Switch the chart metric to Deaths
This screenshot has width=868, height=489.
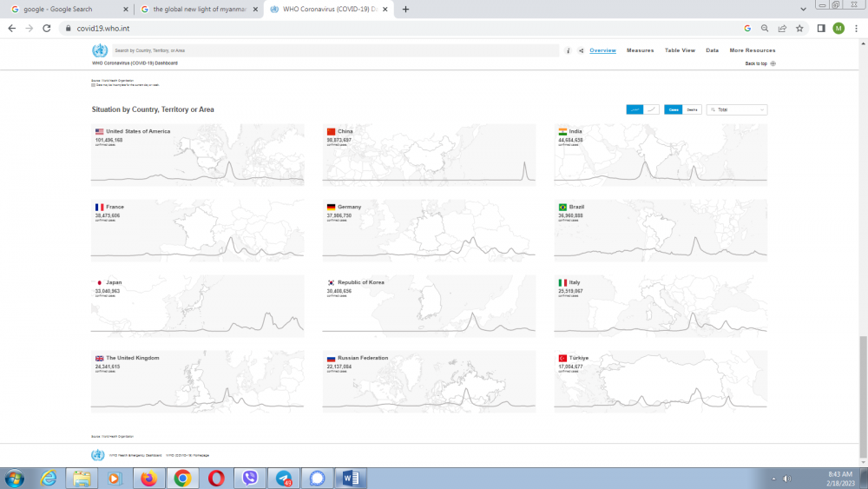tap(693, 109)
